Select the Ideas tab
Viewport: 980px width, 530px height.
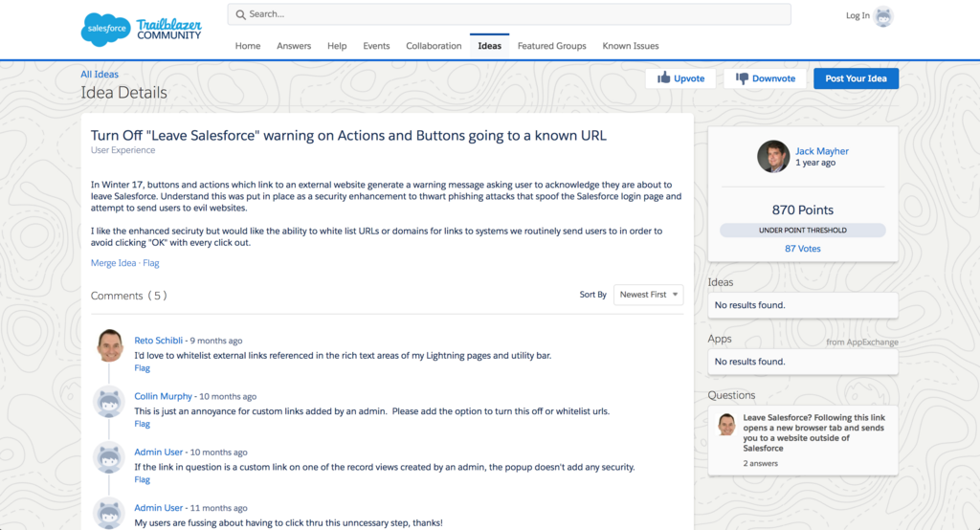(489, 46)
